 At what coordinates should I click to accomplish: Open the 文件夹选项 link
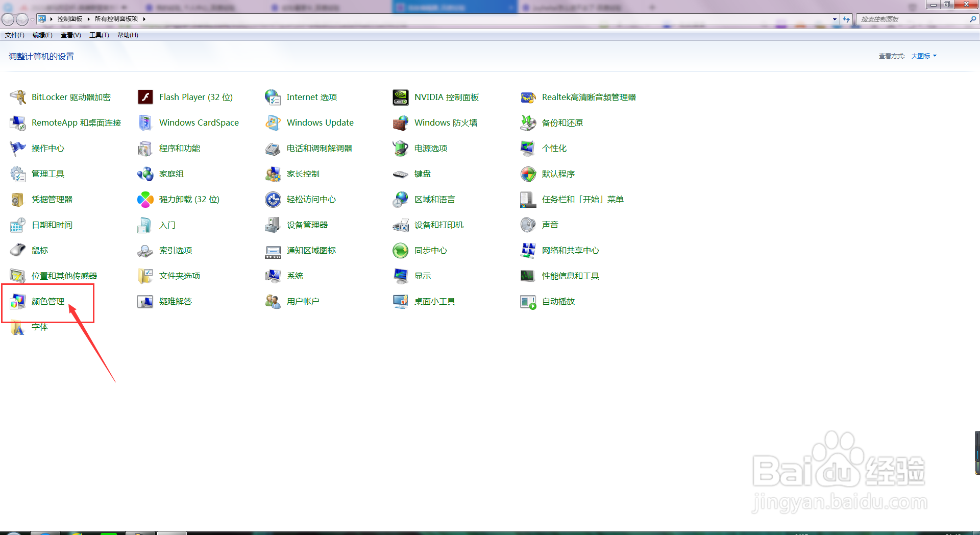click(x=180, y=276)
